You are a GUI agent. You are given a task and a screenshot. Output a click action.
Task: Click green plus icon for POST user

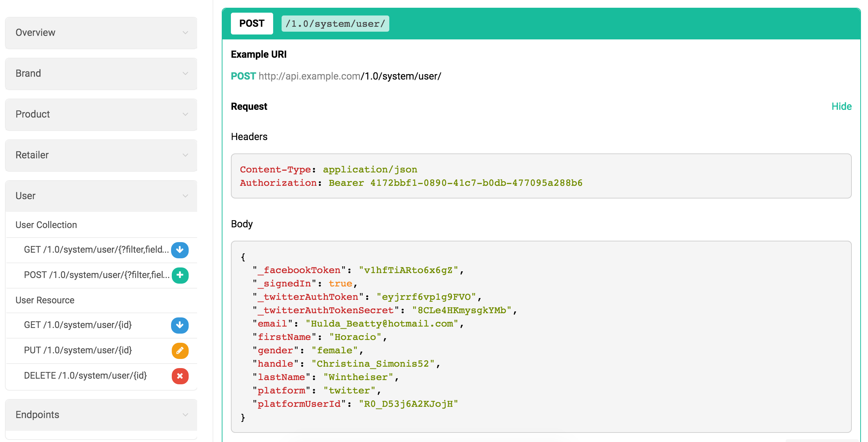180,275
